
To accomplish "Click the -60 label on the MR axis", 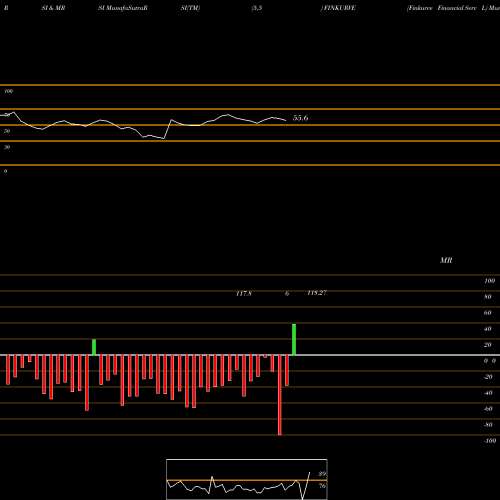I will click(488, 409).
